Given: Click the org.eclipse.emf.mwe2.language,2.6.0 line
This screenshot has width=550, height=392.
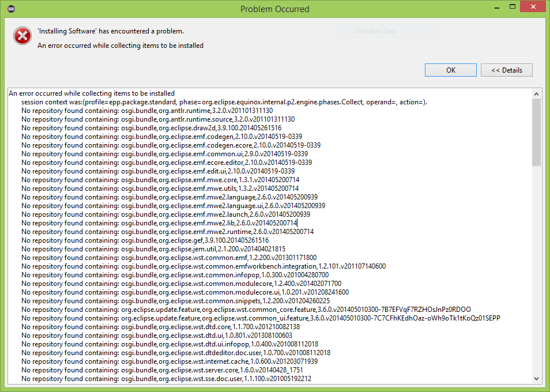Looking at the screenshot, I should (169, 197).
